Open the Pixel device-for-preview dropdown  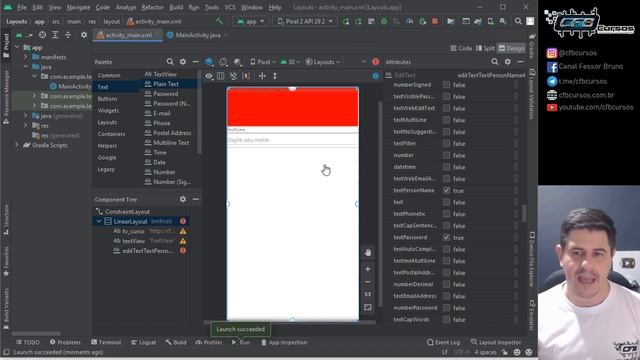(x=262, y=62)
